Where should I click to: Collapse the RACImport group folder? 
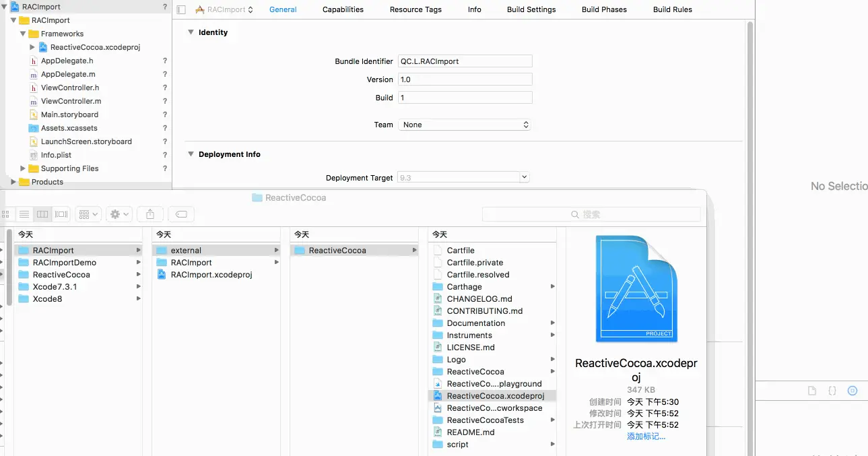[13, 20]
